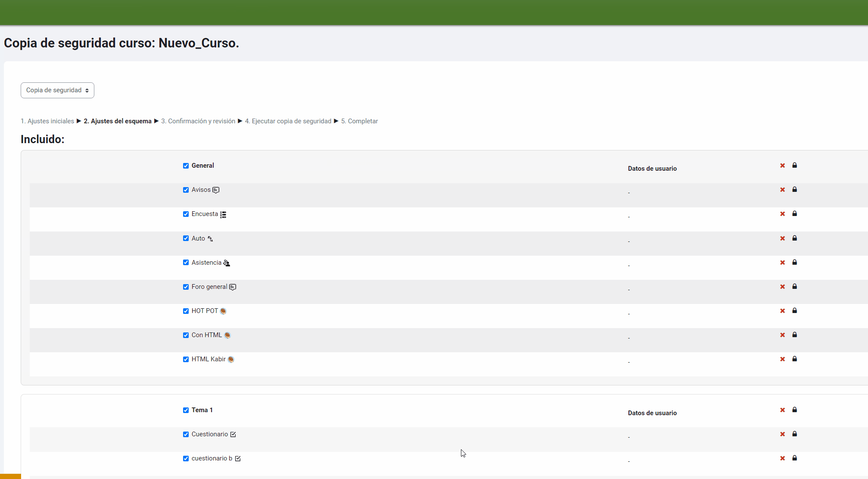
Task: Click the red X in the HTML Kabir row
Action: click(x=782, y=359)
